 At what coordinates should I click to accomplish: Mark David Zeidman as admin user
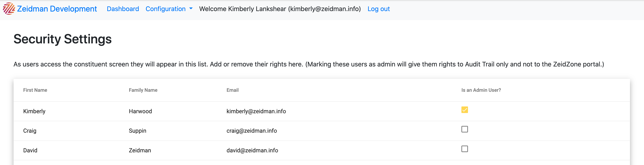pos(465,149)
